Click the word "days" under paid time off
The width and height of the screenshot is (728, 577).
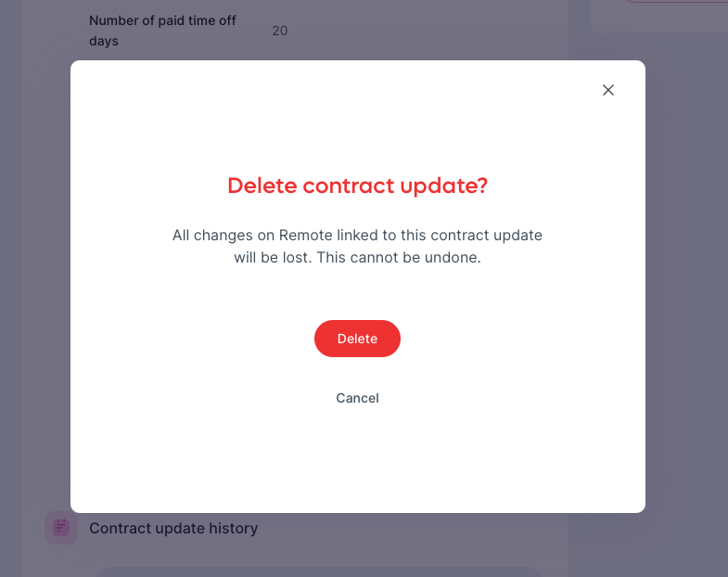[104, 42]
